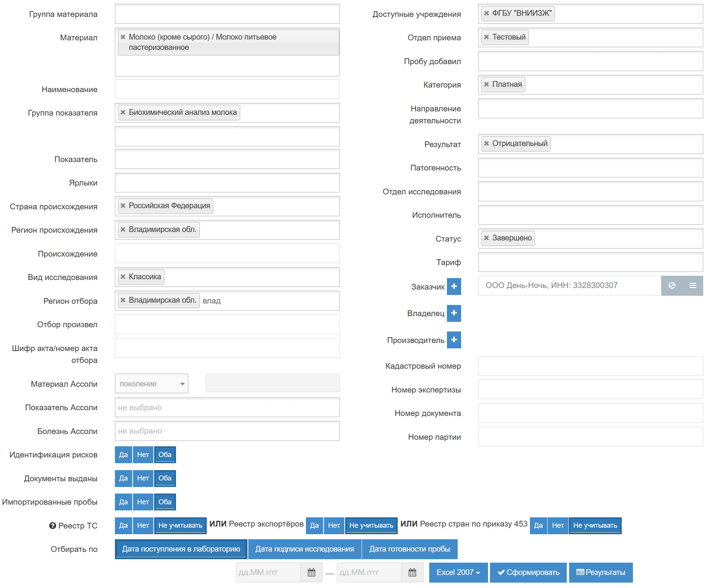Open the Excel 2007 format dropdown

[x=458, y=573]
